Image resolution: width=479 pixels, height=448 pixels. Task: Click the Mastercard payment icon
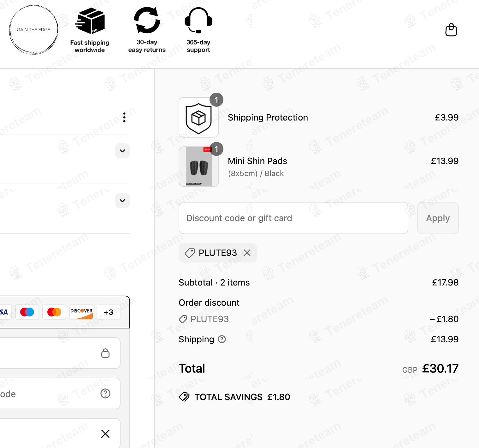pyautogui.click(x=54, y=312)
